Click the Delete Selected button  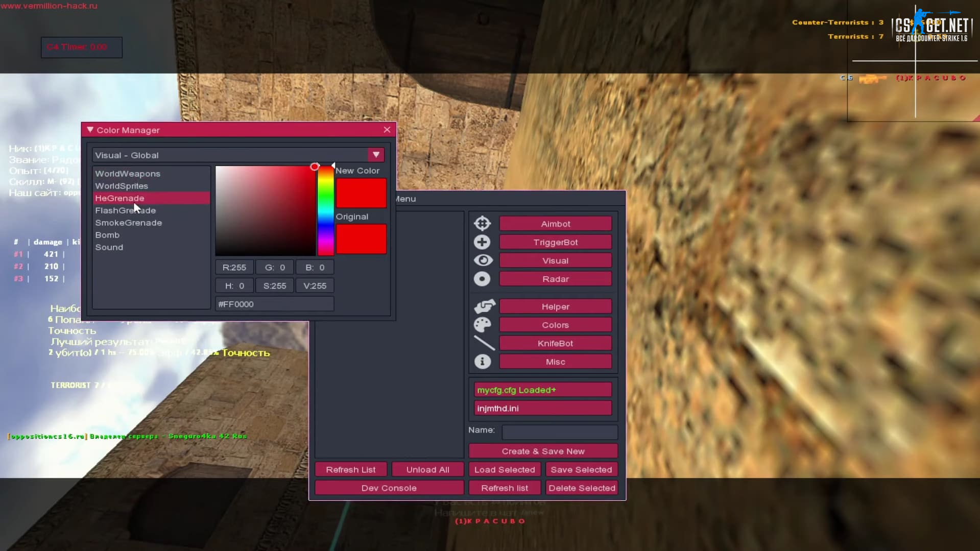coord(582,488)
